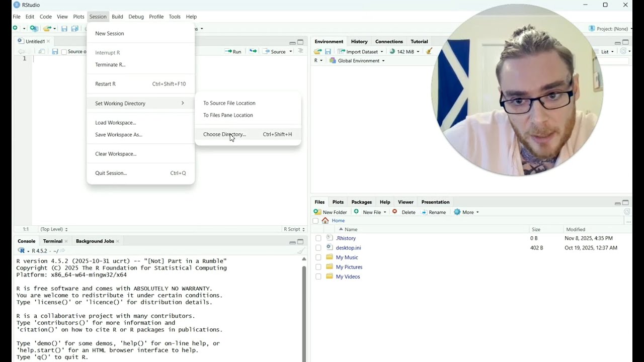
Task: Select To Source File Location submenu item
Action: tap(248, 103)
